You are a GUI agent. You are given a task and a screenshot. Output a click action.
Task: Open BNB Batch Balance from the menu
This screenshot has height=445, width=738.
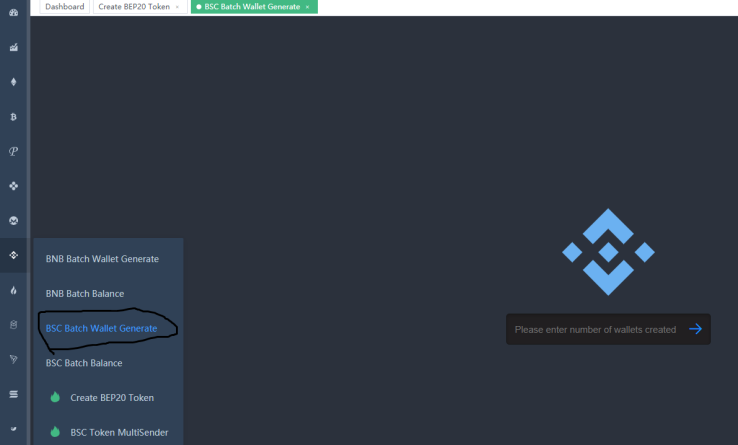[x=85, y=294]
